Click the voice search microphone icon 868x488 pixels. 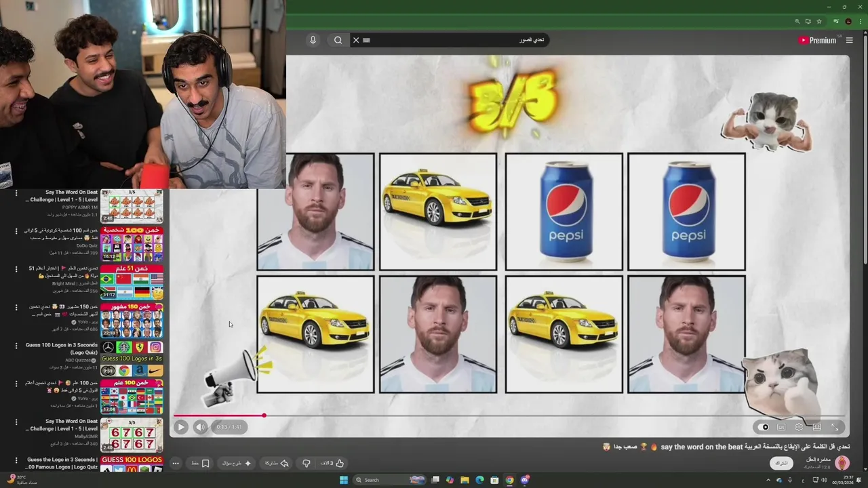313,40
